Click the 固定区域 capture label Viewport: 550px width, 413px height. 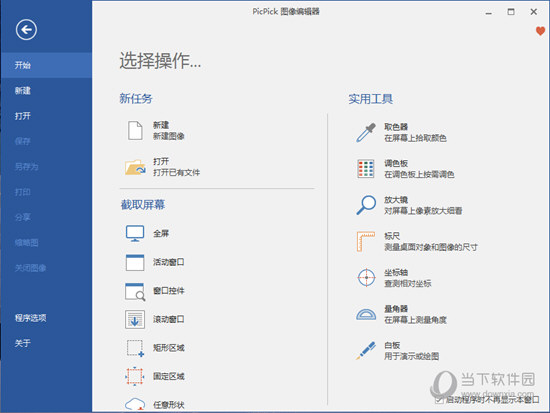pos(169,377)
